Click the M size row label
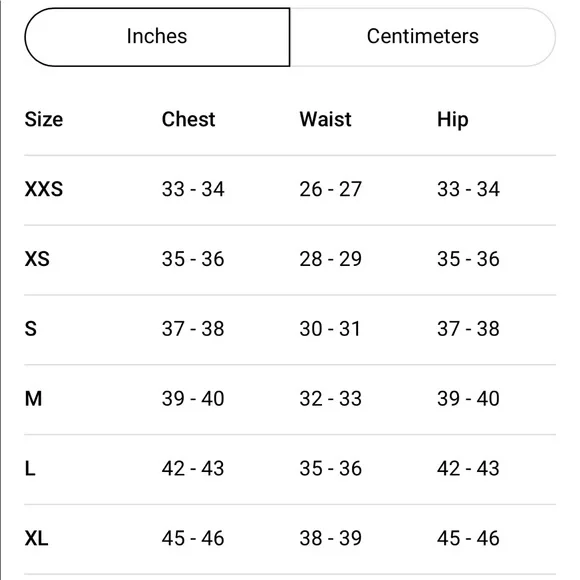The height and width of the screenshot is (580, 580). pyautogui.click(x=33, y=398)
